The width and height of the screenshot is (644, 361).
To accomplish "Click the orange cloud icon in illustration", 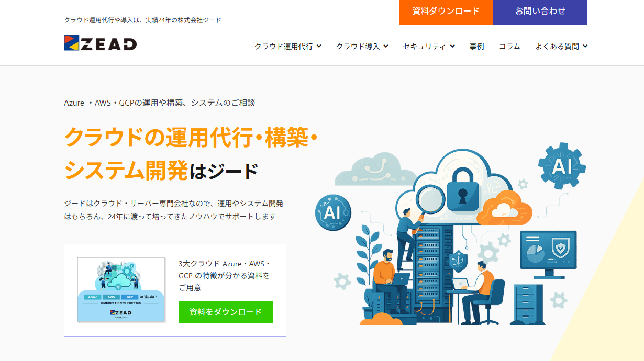I will click(x=504, y=208).
